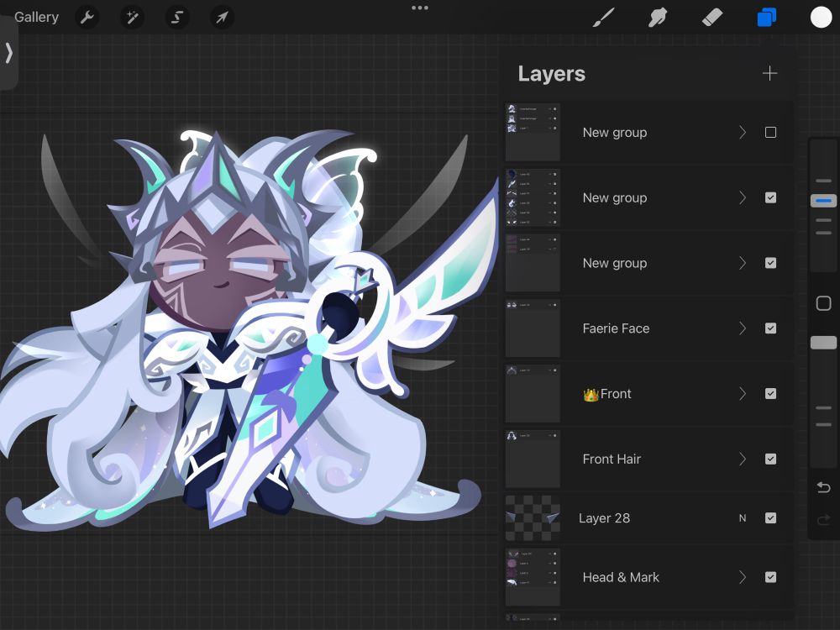This screenshot has height=630, width=840.
Task: Tap the square Modify button in sidebar
Action: point(823,303)
